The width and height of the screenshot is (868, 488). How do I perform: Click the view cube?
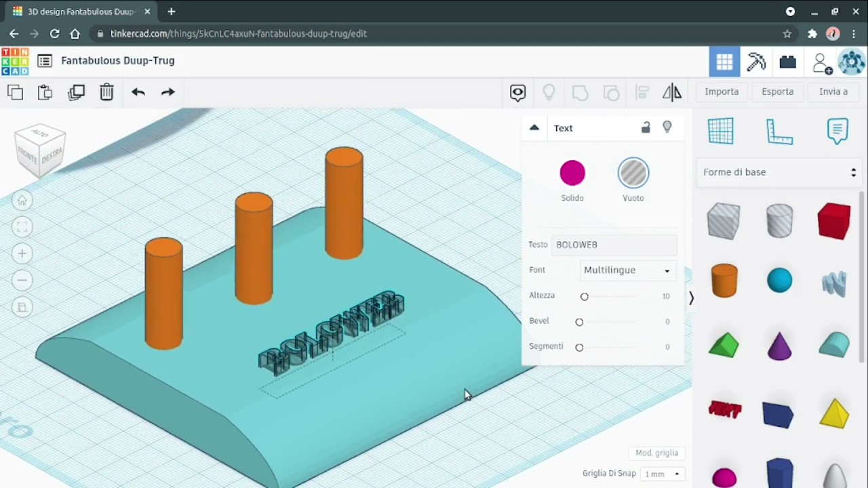(40, 150)
